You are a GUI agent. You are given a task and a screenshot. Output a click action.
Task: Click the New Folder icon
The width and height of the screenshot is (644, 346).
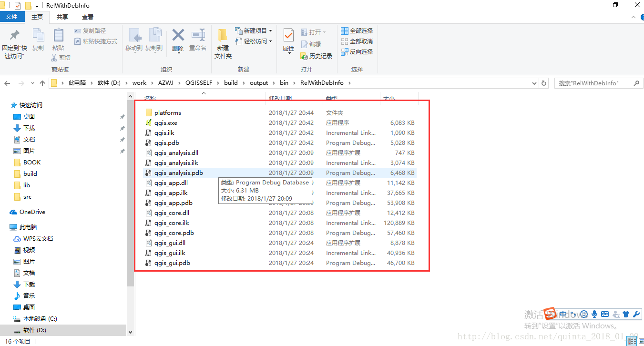click(x=223, y=35)
